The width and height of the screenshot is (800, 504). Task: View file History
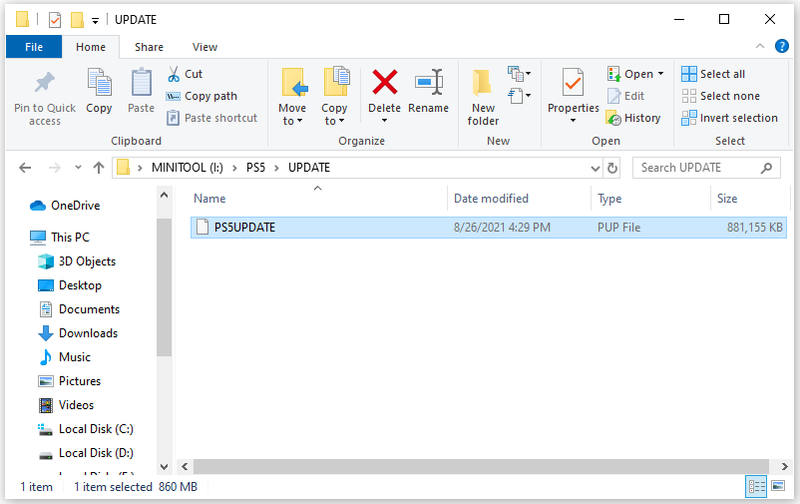pyautogui.click(x=633, y=118)
